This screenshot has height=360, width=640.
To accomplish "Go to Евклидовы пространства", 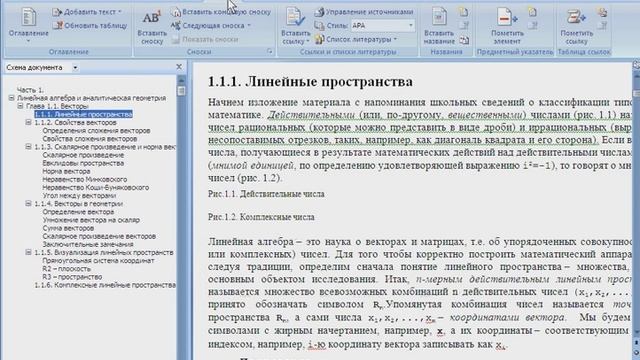I will [83, 163].
